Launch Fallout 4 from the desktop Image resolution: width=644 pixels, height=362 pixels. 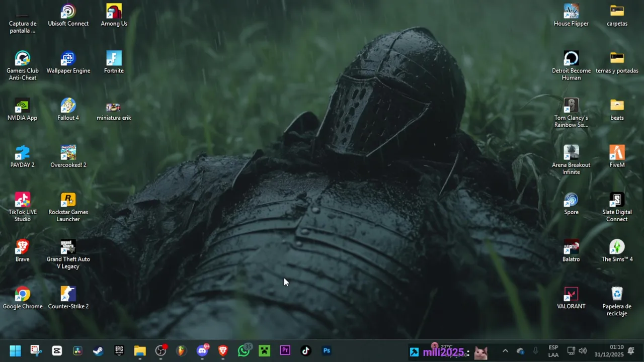coord(68,110)
